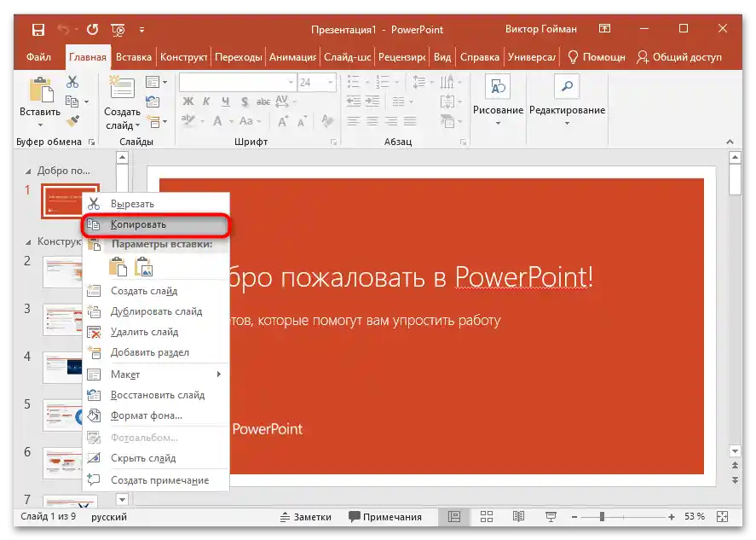The width and height of the screenshot is (756, 540).
Task: Select slide 2 thumbnail
Action: [x=63, y=271]
